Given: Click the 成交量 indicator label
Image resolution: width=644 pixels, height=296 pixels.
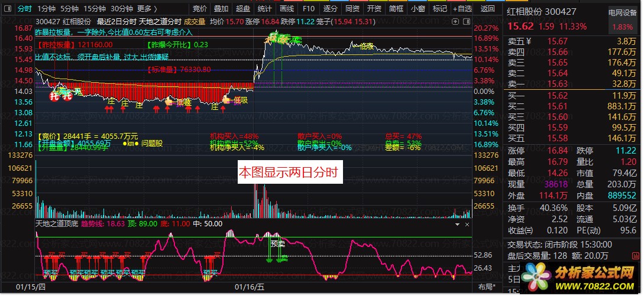Looking at the screenshot, I should coord(195,22).
